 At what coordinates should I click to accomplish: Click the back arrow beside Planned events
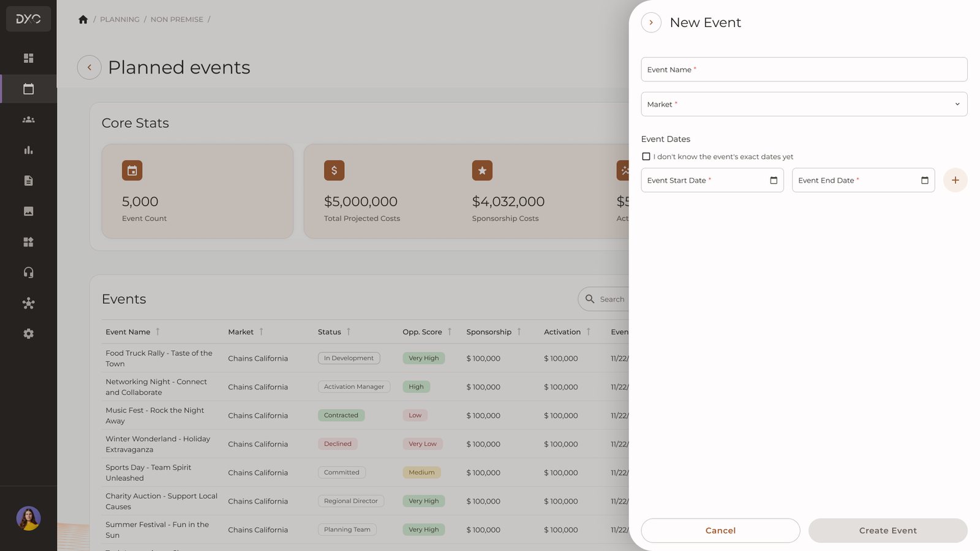89,67
